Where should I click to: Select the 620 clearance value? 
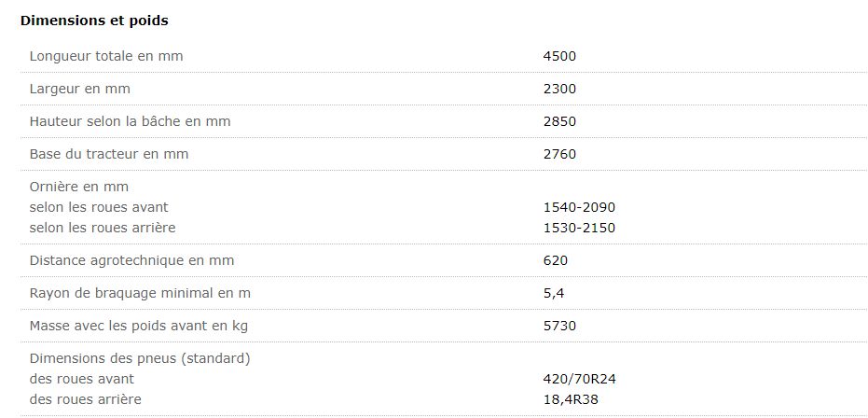(x=555, y=260)
